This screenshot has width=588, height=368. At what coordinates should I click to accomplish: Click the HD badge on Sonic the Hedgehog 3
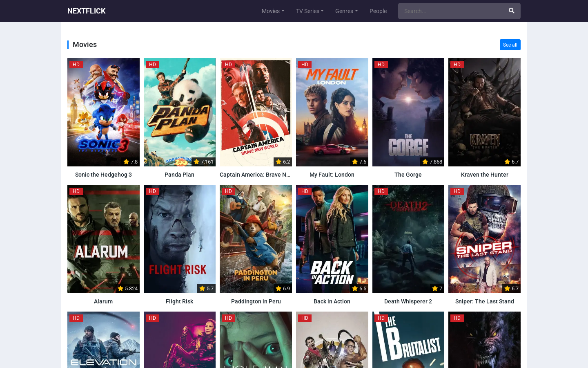tap(76, 65)
